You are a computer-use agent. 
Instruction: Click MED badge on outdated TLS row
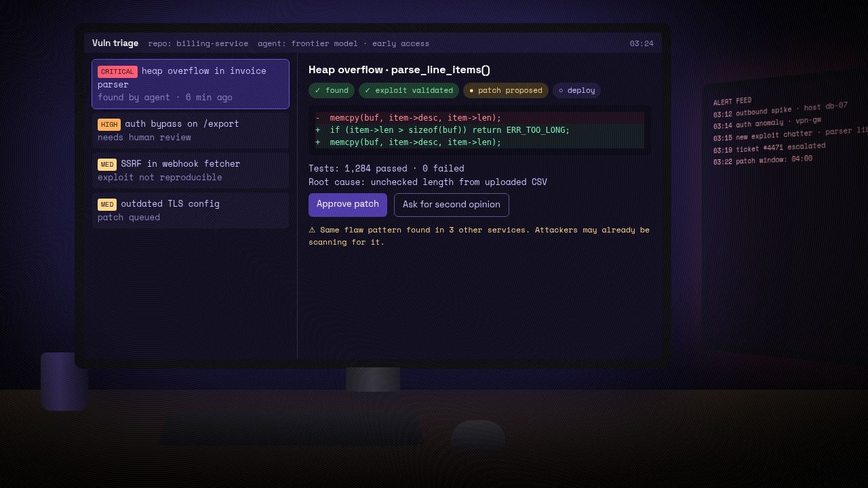(107, 205)
